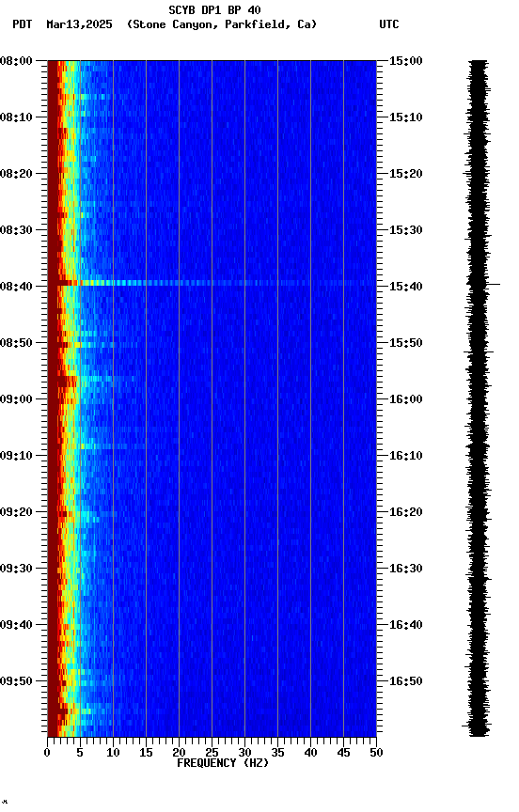Click the '16:50' UTC time label
This screenshot has width=519, height=812.
click(406, 682)
